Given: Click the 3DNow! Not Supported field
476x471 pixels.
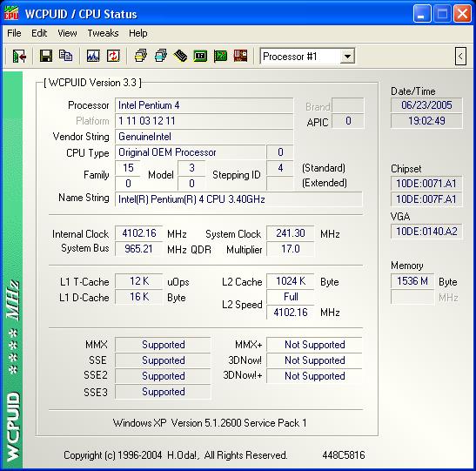Looking at the screenshot, I should click(x=314, y=360).
